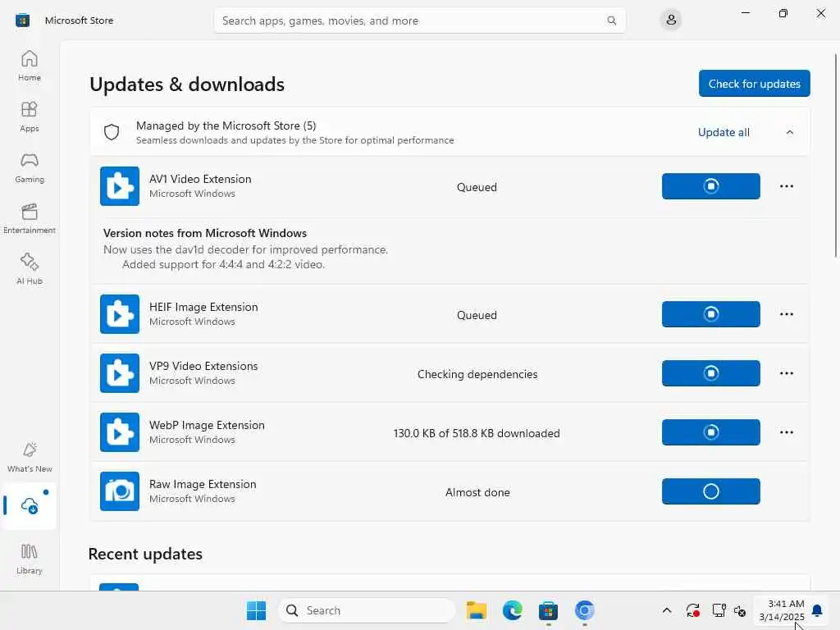Open the Home section in the sidebar
The image size is (840, 630).
(x=30, y=66)
